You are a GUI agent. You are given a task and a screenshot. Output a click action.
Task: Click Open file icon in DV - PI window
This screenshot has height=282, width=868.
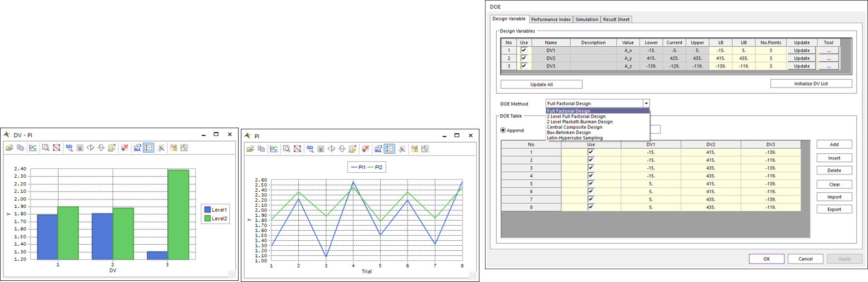point(9,148)
